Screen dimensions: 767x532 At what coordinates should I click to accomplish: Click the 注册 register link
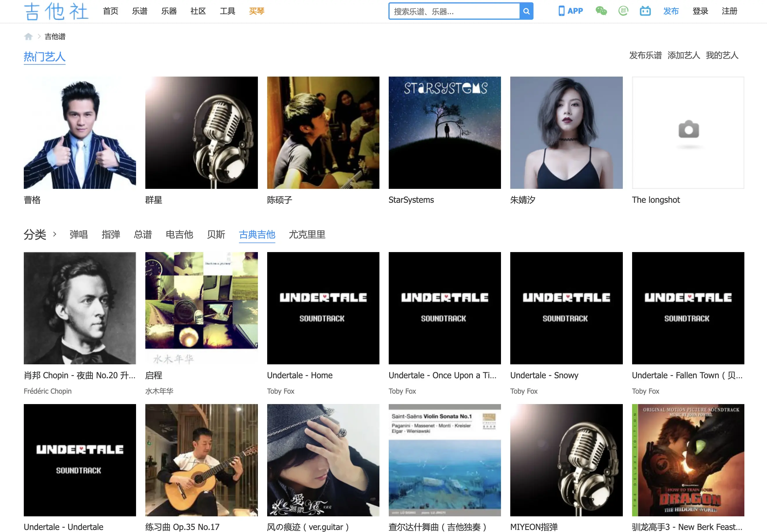pyautogui.click(x=729, y=11)
